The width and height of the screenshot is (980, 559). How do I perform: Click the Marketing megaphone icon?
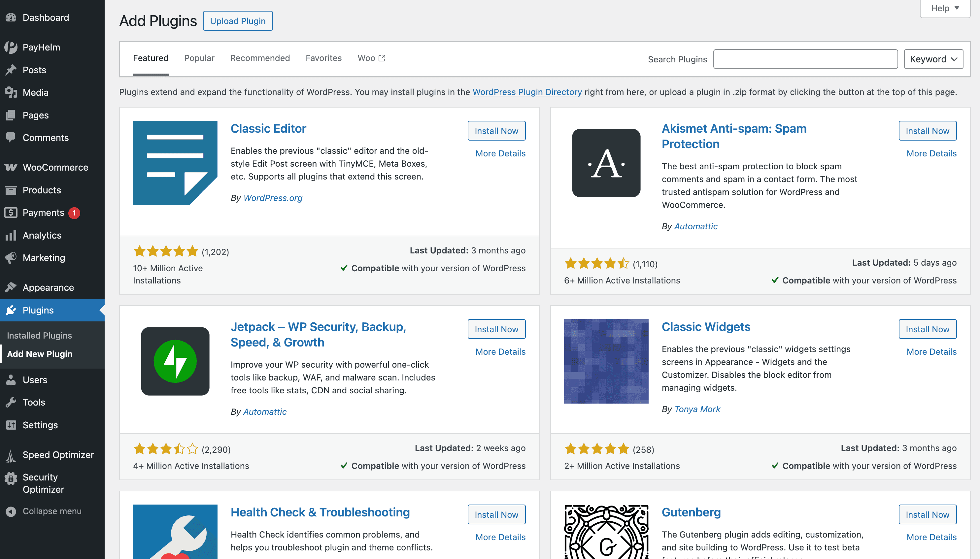11,258
